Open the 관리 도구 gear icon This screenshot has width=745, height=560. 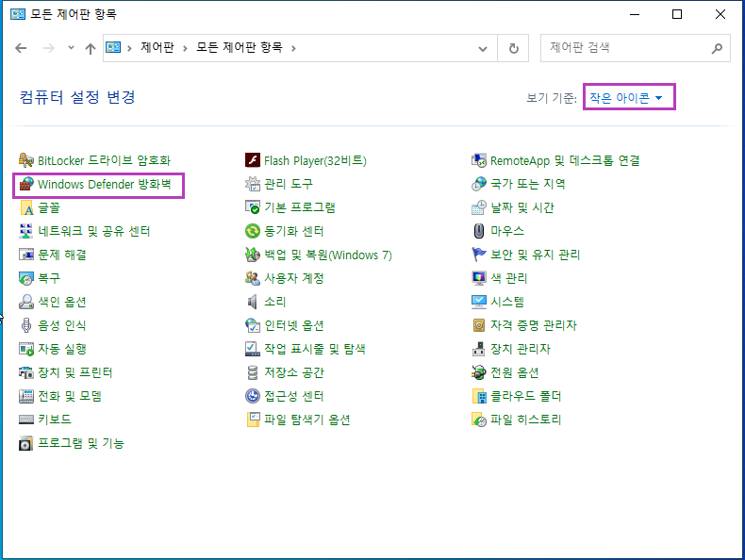coord(253,184)
